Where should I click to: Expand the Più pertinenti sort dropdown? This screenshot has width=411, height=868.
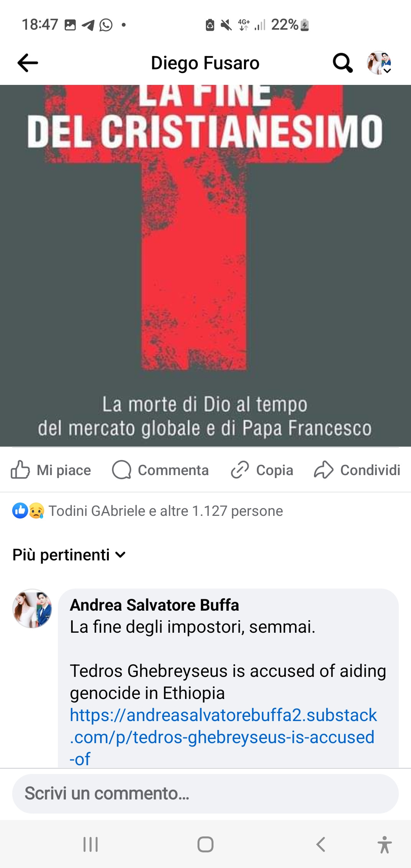(x=69, y=555)
